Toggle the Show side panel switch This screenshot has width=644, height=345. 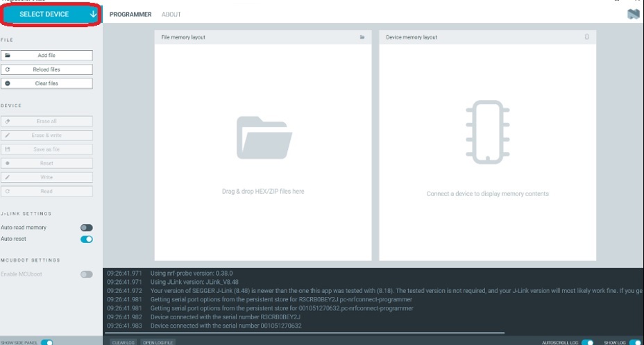tap(47, 342)
